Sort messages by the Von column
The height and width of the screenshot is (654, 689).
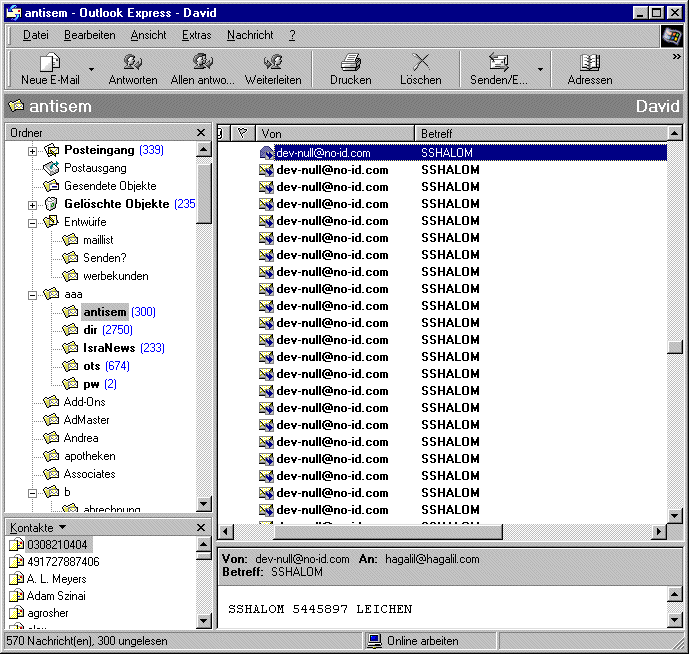[x=335, y=133]
